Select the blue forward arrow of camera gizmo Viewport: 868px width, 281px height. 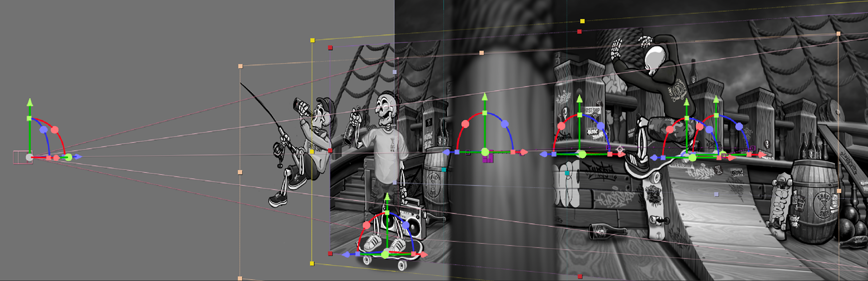coord(78,157)
